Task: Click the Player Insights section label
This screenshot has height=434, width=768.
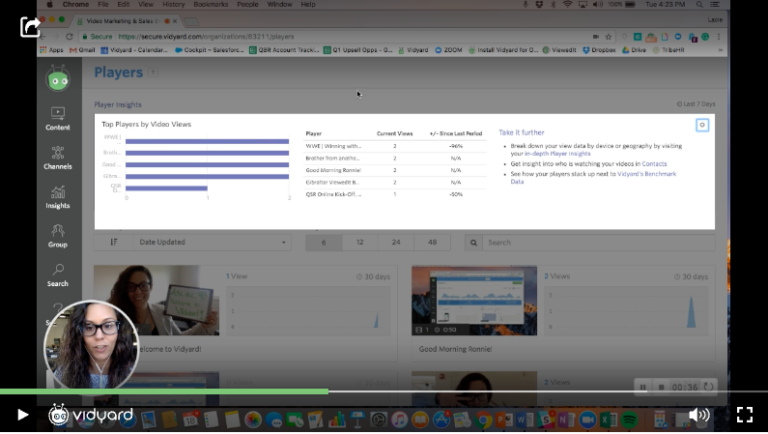Action: point(118,104)
